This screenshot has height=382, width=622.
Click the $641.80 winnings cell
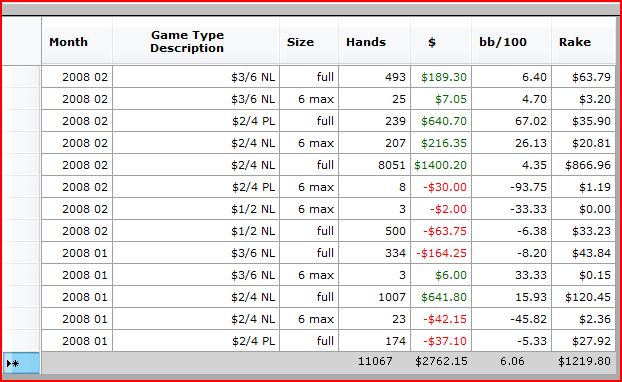pyautogui.click(x=441, y=297)
